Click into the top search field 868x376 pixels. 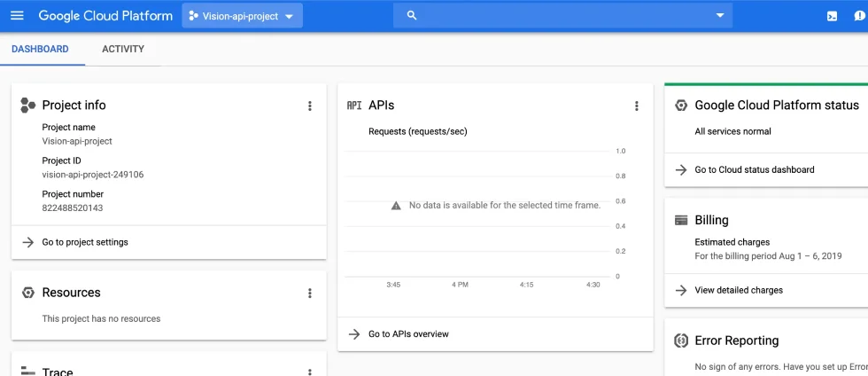[x=562, y=16]
